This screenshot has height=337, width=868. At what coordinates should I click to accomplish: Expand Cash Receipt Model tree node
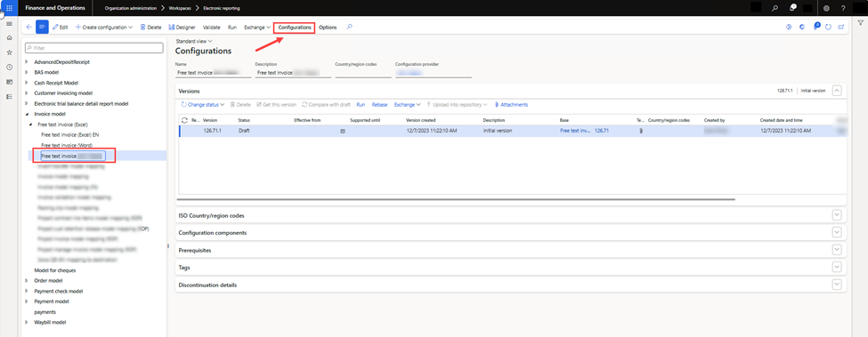(27, 83)
